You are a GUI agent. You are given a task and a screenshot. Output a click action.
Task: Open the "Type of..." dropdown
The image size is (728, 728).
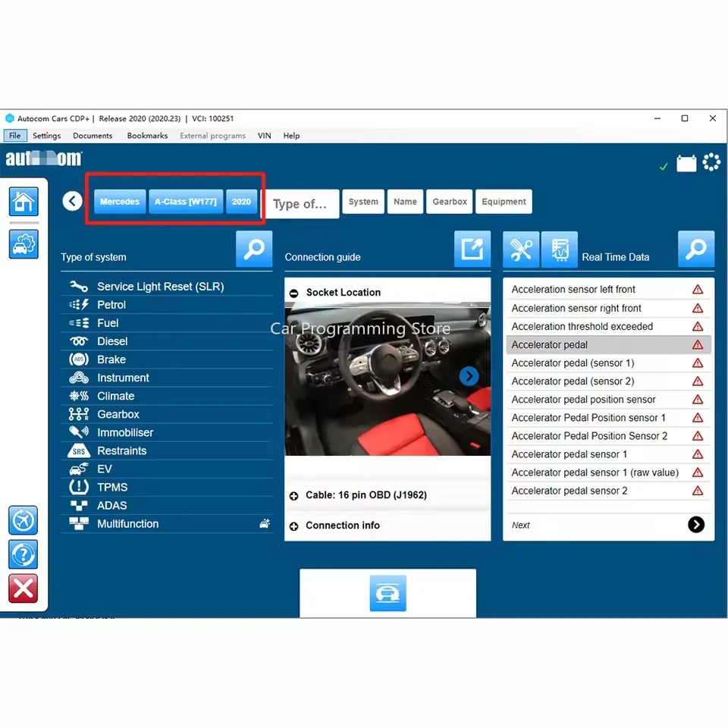click(x=302, y=203)
